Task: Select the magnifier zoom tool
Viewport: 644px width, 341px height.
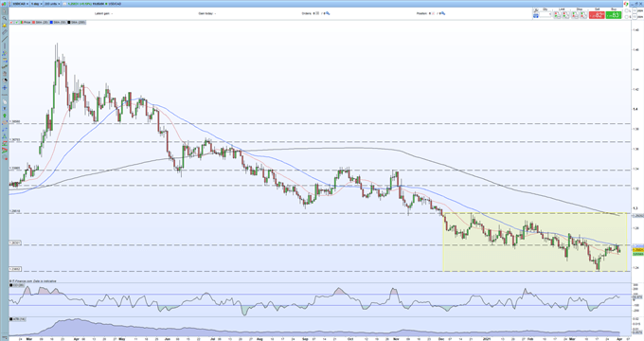Action: coord(5,18)
